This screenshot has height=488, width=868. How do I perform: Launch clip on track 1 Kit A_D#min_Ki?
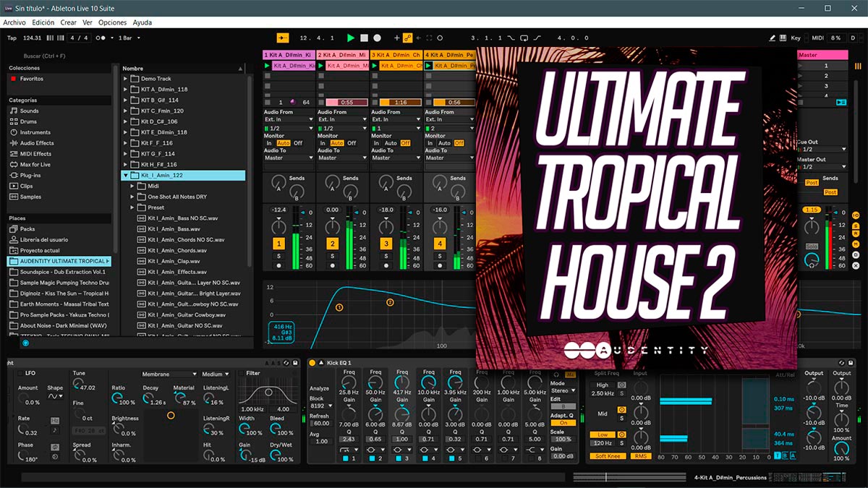click(x=268, y=65)
